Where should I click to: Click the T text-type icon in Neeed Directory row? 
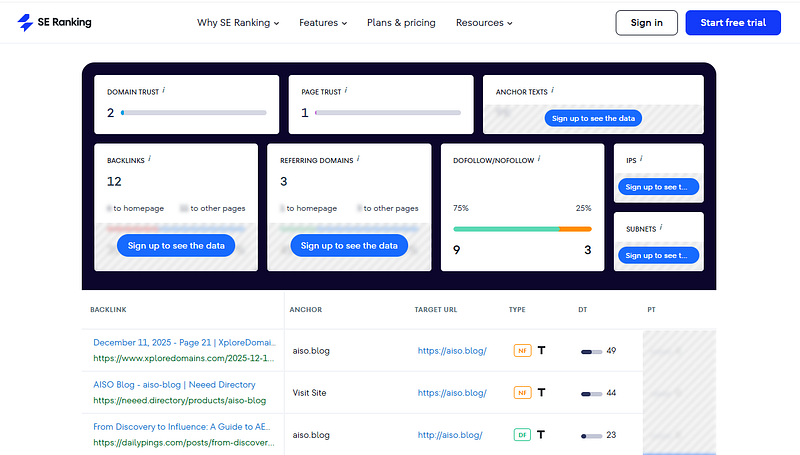[x=541, y=392]
